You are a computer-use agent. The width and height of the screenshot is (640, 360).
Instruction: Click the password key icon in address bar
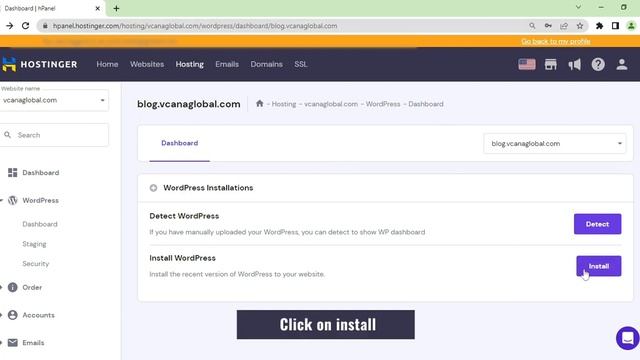548,26
